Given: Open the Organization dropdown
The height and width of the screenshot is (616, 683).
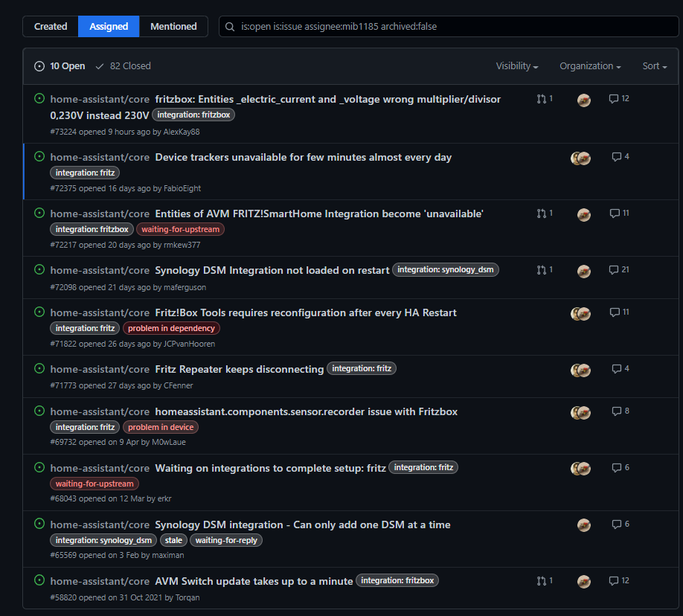Looking at the screenshot, I should pos(589,65).
